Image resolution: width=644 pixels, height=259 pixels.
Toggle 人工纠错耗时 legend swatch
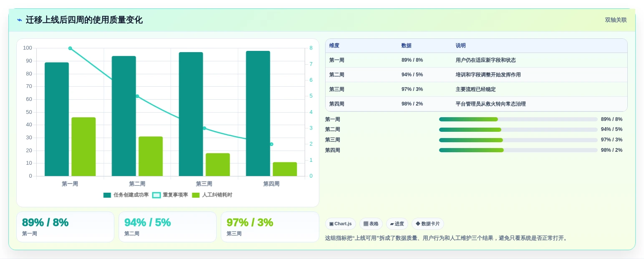coord(196,195)
